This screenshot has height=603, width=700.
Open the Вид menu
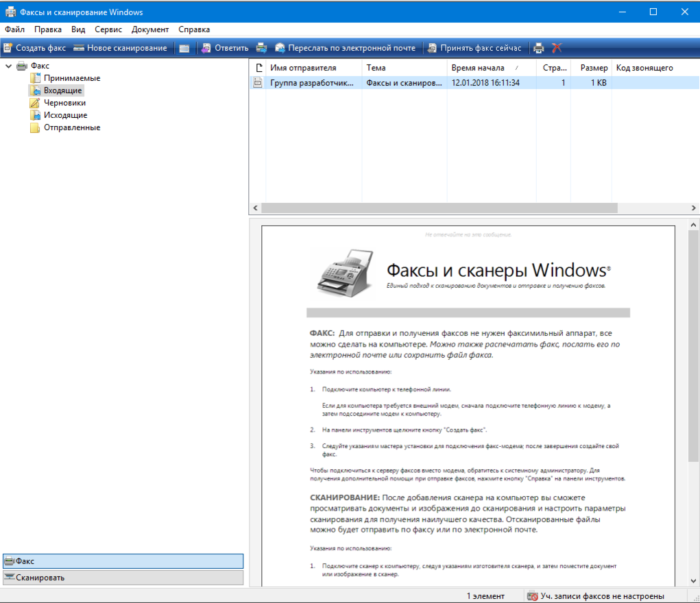[78, 29]
